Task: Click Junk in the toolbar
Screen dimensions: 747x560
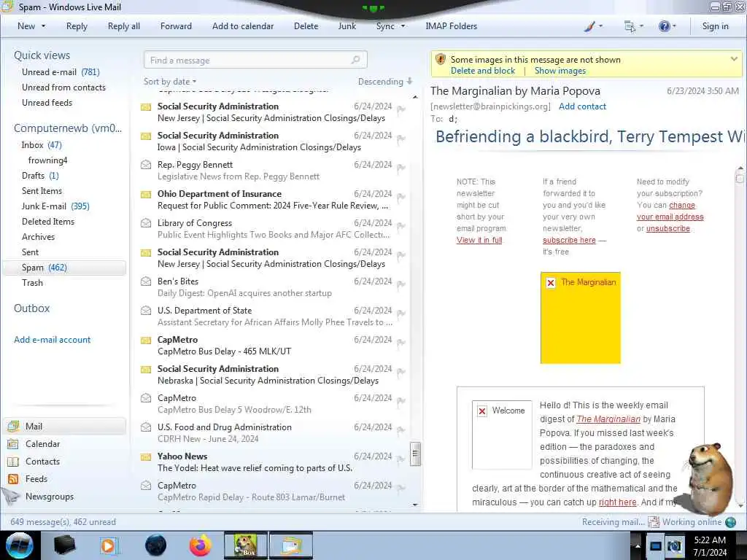Action: [347, 26]
